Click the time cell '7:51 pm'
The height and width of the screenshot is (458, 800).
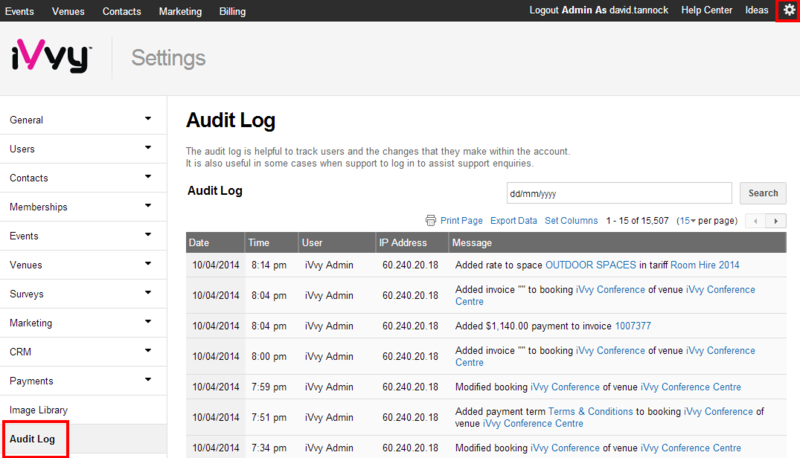[x=269, y=418]
